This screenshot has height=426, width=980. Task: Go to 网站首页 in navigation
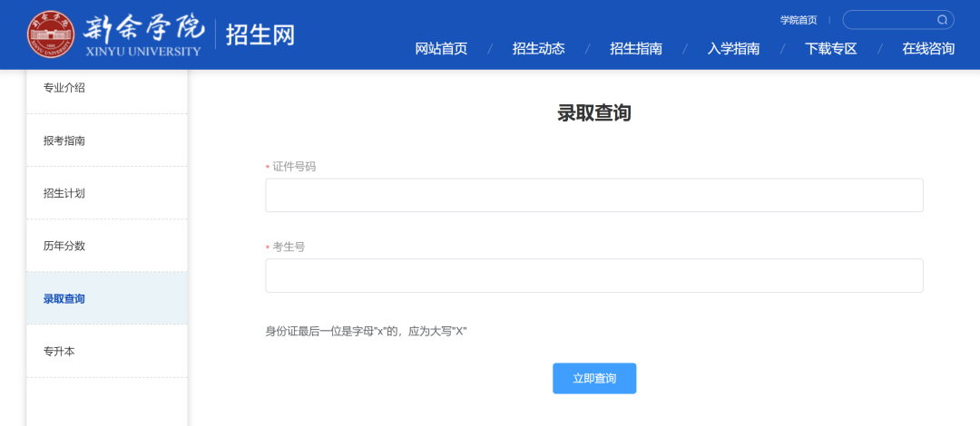point(441,49)
